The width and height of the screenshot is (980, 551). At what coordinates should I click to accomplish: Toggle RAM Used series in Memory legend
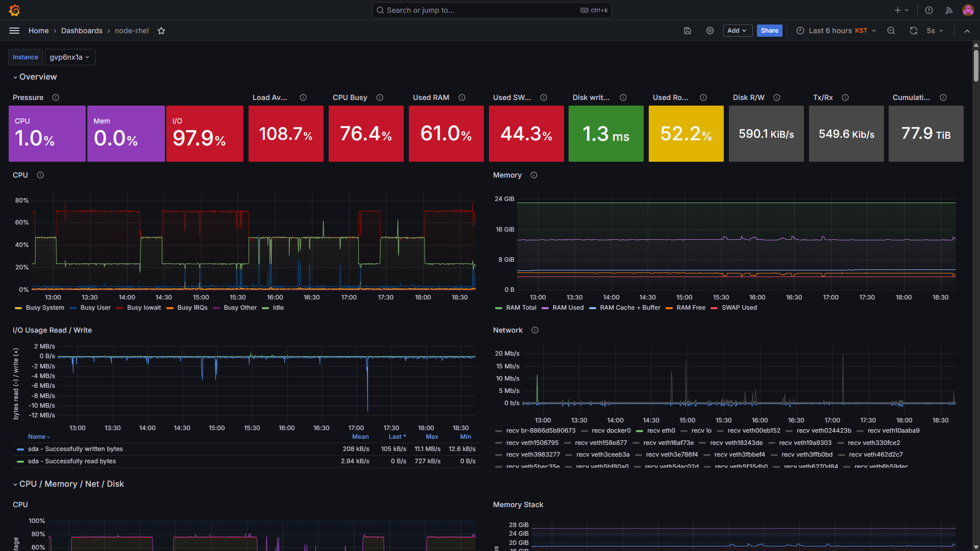[x=568, y=308]
